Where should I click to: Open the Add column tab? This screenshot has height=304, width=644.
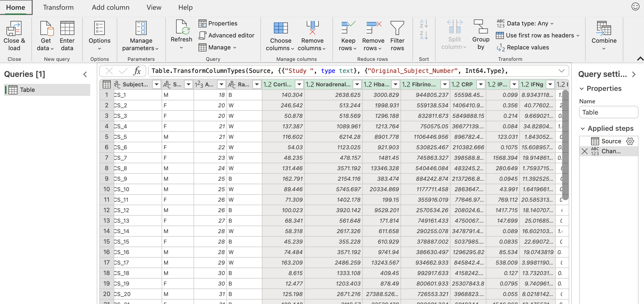110,7
